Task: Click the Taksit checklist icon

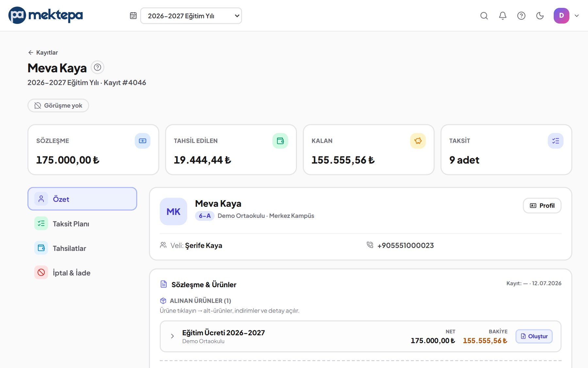Action: [556, 141]
